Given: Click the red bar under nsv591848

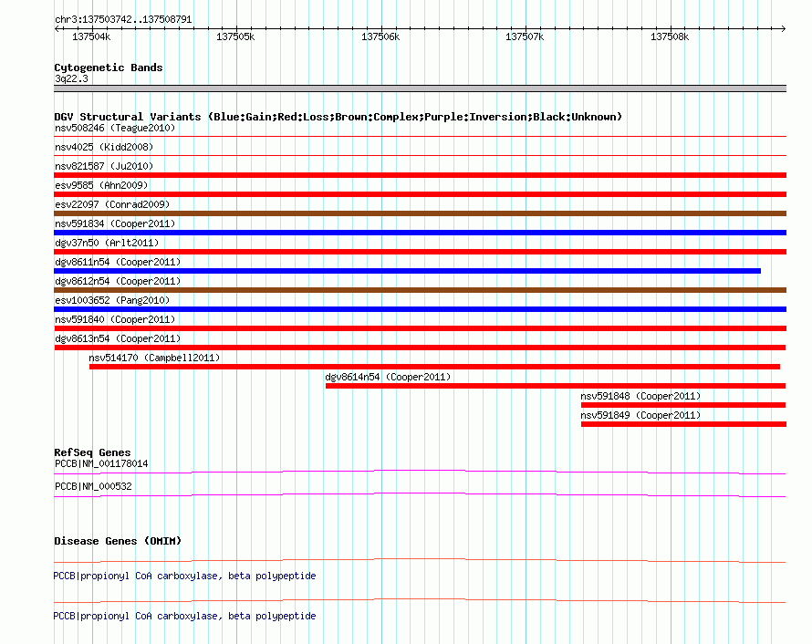Looking at the screenshot, I should point(683,405).
